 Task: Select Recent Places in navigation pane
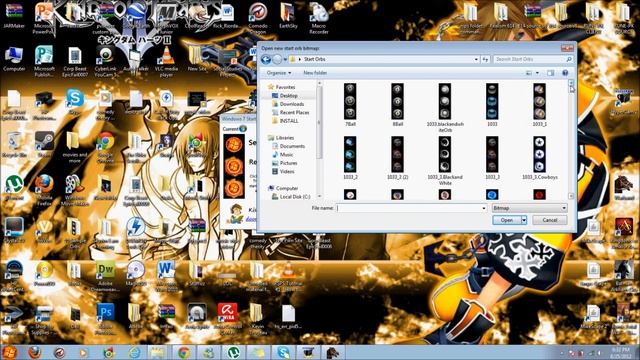tap(294, 112)
